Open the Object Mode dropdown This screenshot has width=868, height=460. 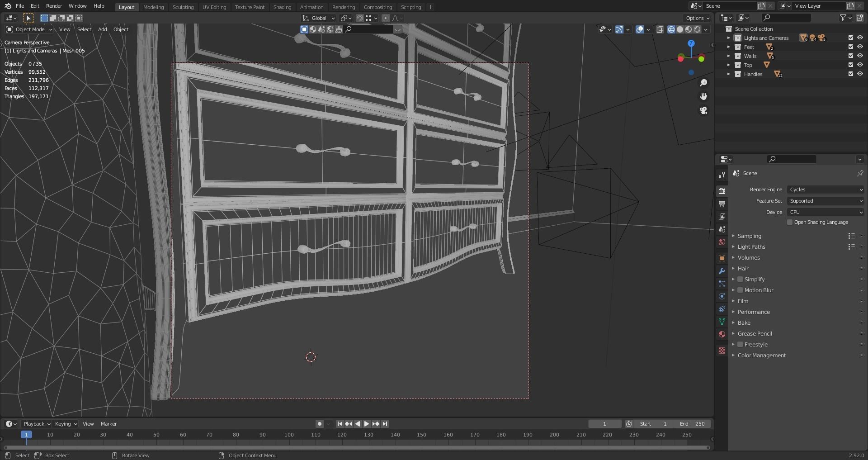[x=29, y=29]
